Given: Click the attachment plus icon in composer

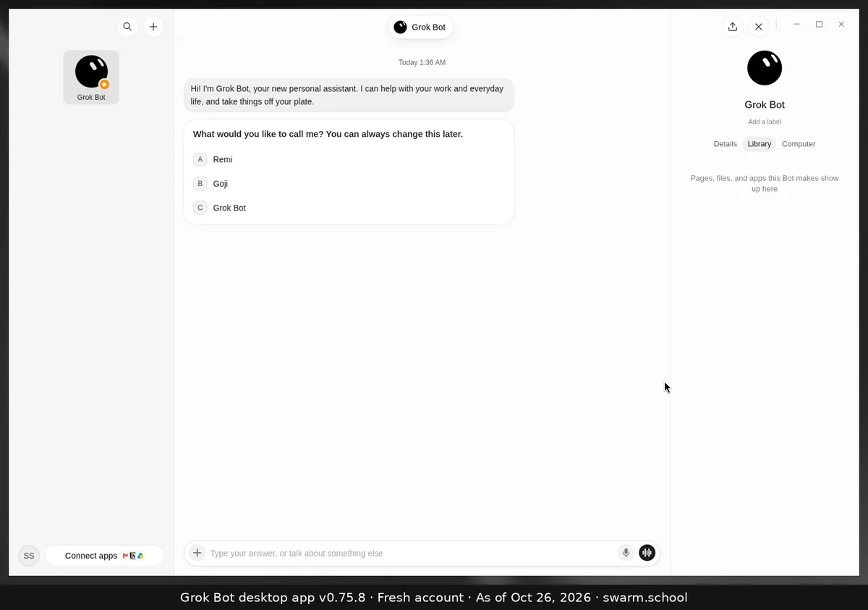Looking at the screenshot, I should (x=197, y=553).
